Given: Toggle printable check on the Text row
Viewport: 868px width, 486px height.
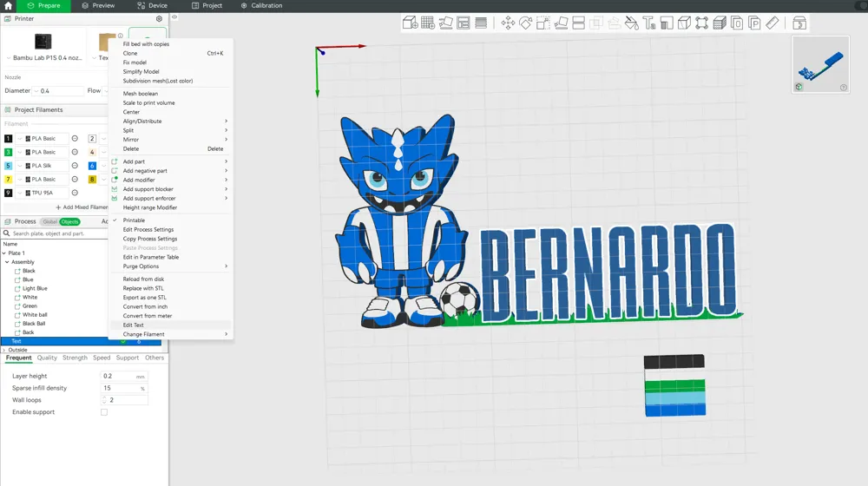Looking at the screenshot, I should click(123, 342).
